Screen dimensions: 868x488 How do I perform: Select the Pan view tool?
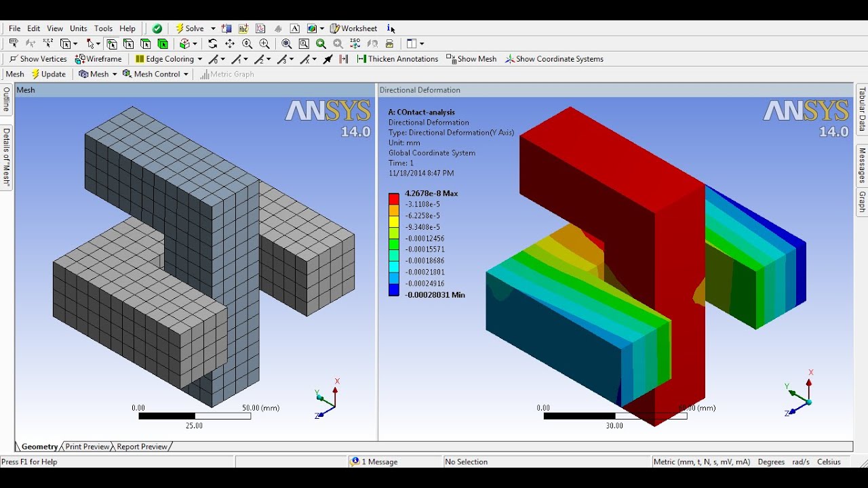pyautogui.click(x=230, y=43)
